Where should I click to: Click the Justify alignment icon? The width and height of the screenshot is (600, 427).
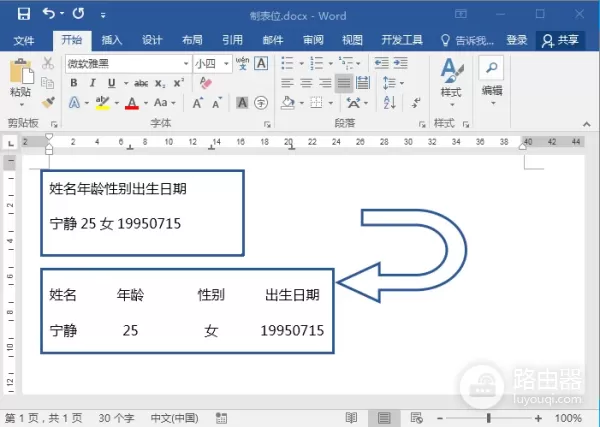[344, 83]
